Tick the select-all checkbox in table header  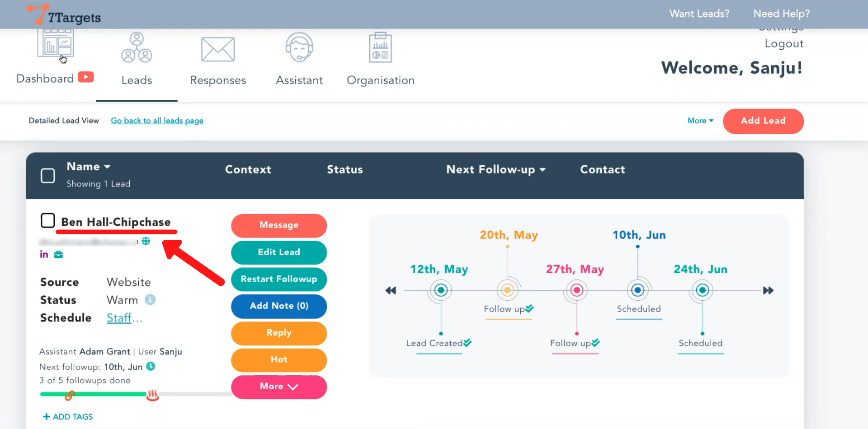click(48, 176)
